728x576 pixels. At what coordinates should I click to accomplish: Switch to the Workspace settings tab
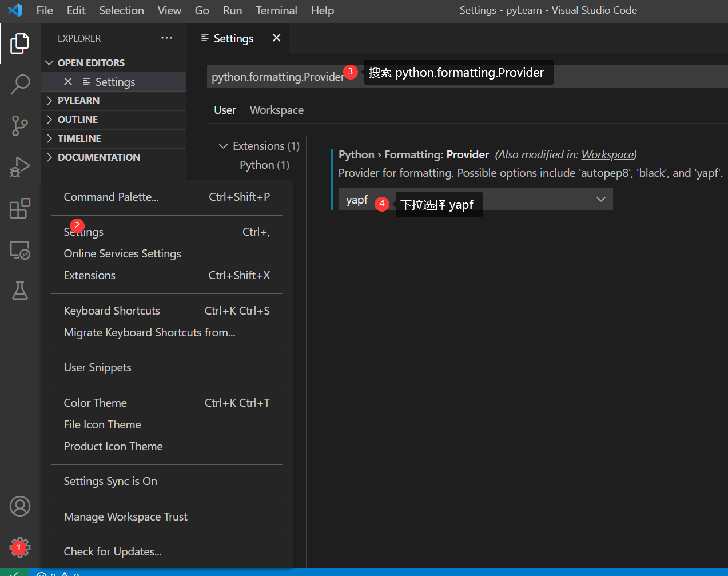pos(277,110)
